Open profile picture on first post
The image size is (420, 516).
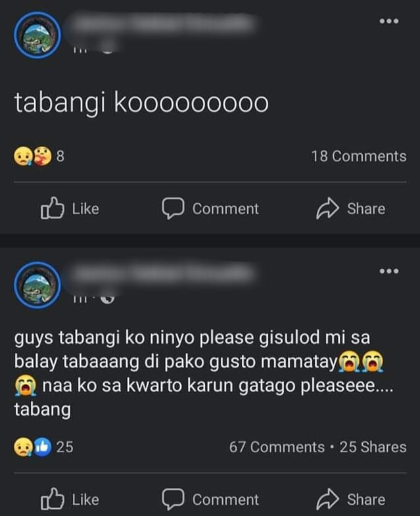pos(37,35)
